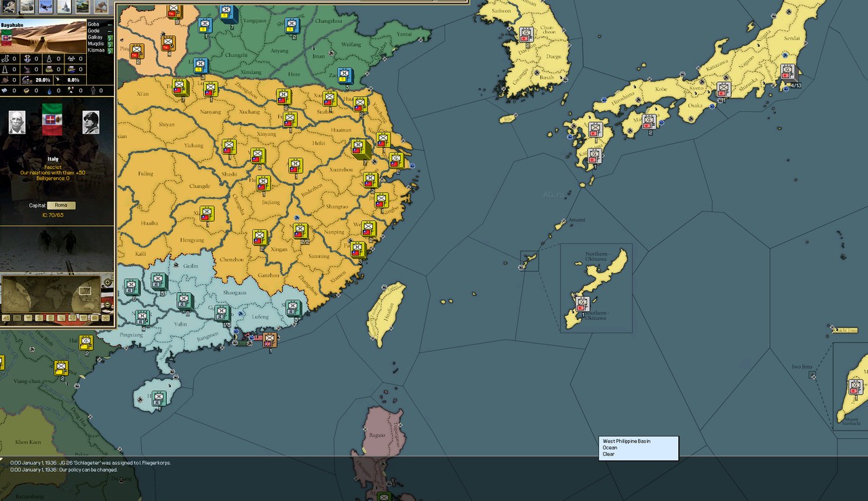Image resolution: width=868 pixels, height=501 pixels.
Task: Select Galkay in the province list
Action: click(95, 37)
